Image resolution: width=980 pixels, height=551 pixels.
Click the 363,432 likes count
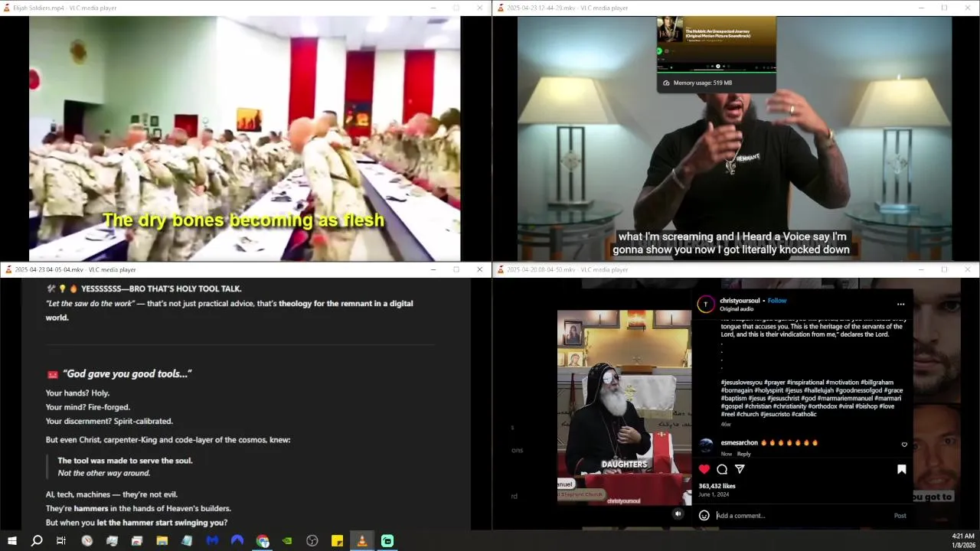coord(717,486)
